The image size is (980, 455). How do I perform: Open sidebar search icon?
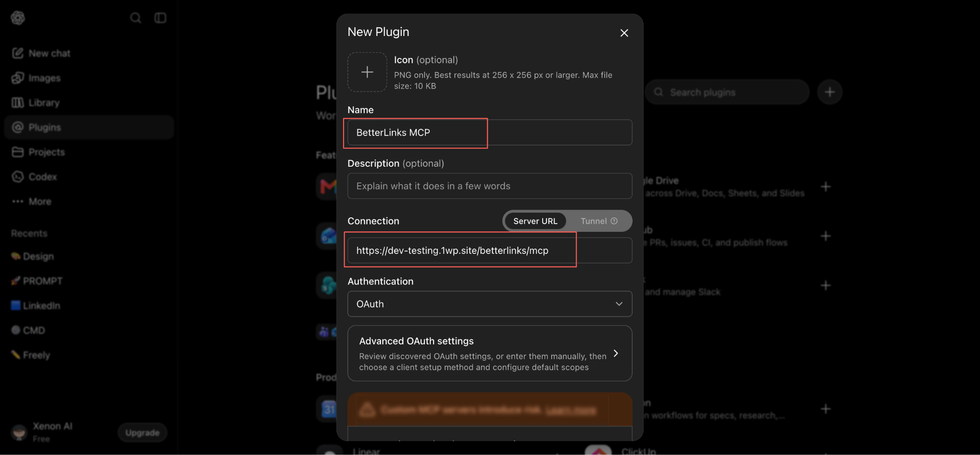pyautogui.click(x=135, y=18)
